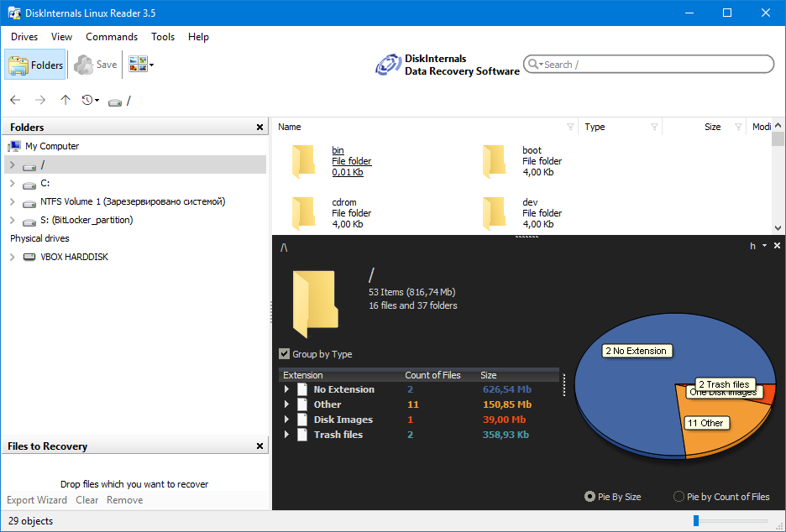Go up one folder level
The image size is (786, 532).
click(x=65, y=100)
